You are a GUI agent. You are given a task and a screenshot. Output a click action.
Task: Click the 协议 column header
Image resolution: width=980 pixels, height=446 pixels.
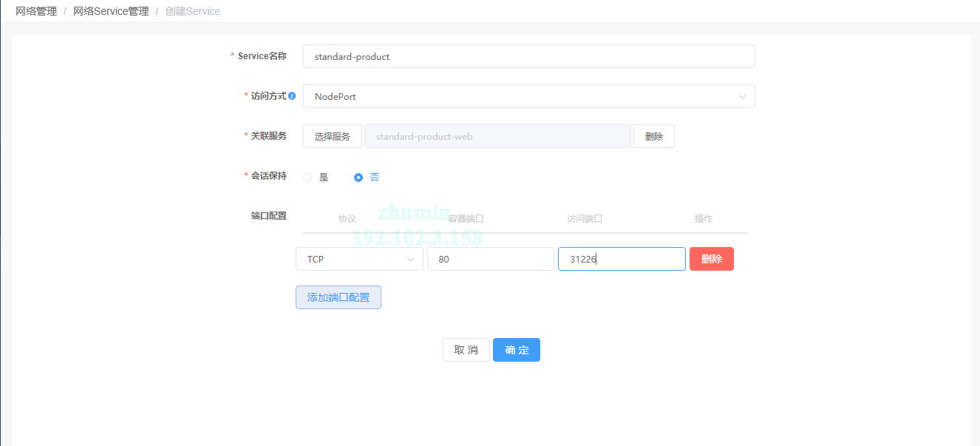click(347, 219)
